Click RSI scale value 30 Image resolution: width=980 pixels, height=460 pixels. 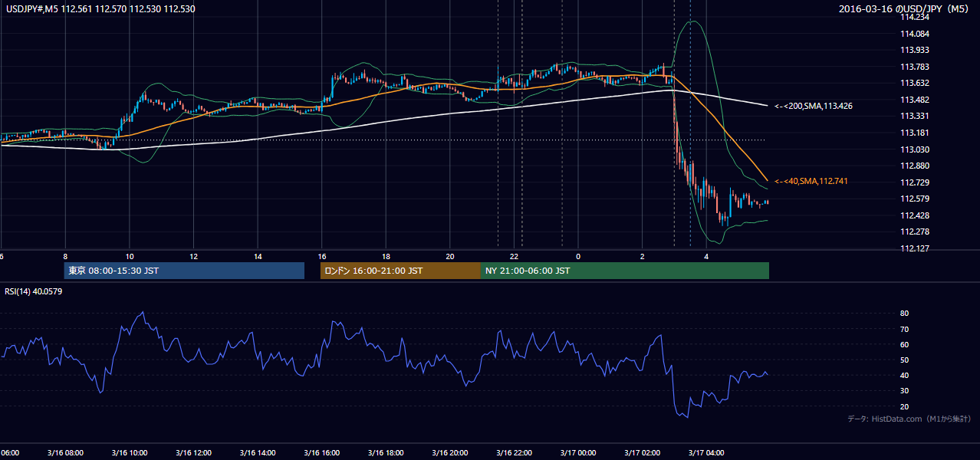[x=905, y=391]
